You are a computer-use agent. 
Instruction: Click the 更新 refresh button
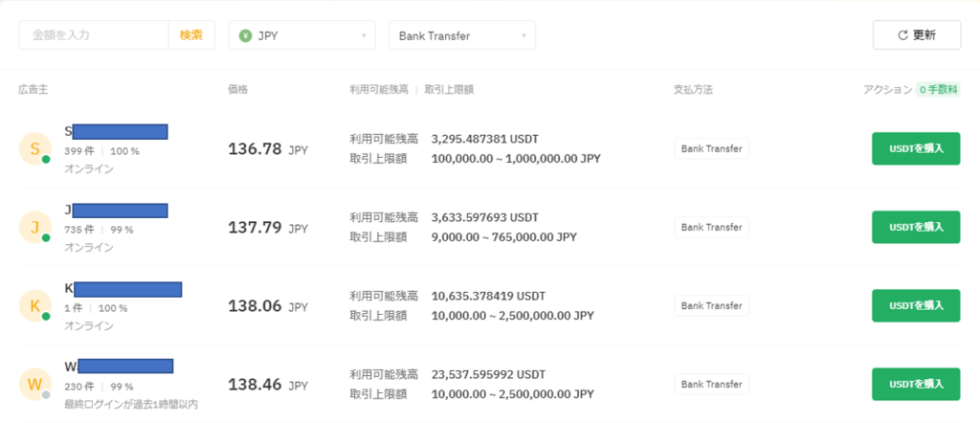[916, 35]
